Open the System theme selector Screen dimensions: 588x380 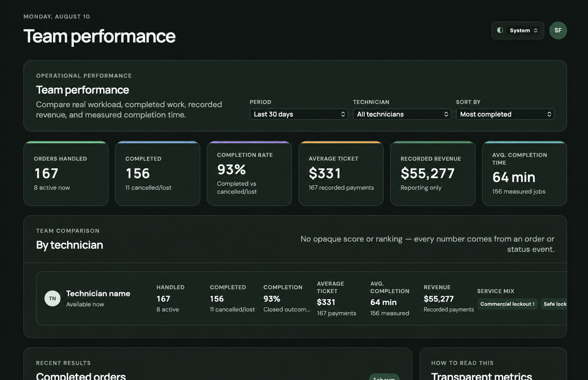[x=518, y=31]
